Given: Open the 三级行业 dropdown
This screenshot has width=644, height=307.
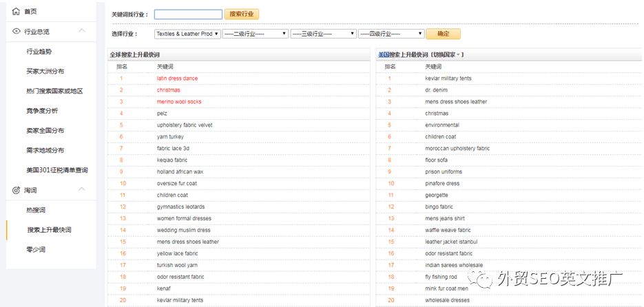Looking at the screenshot, I should click(x=323, y=34).
